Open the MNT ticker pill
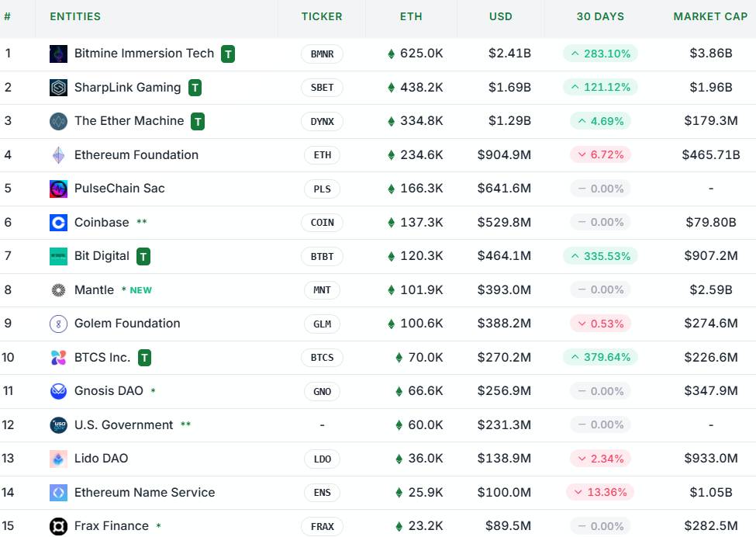The width and height of the screenshot is (756, 537). [x=322, y=290]
